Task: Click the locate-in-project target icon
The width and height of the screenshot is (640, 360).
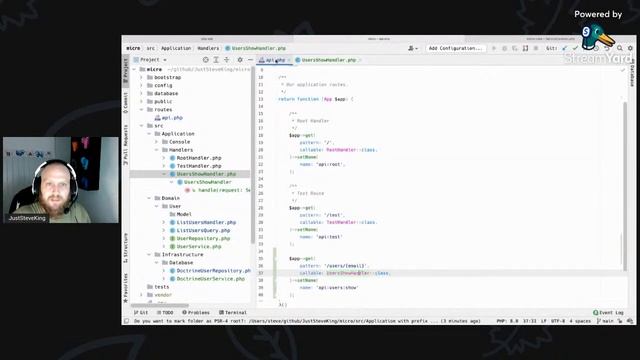Action: [206, 60]
